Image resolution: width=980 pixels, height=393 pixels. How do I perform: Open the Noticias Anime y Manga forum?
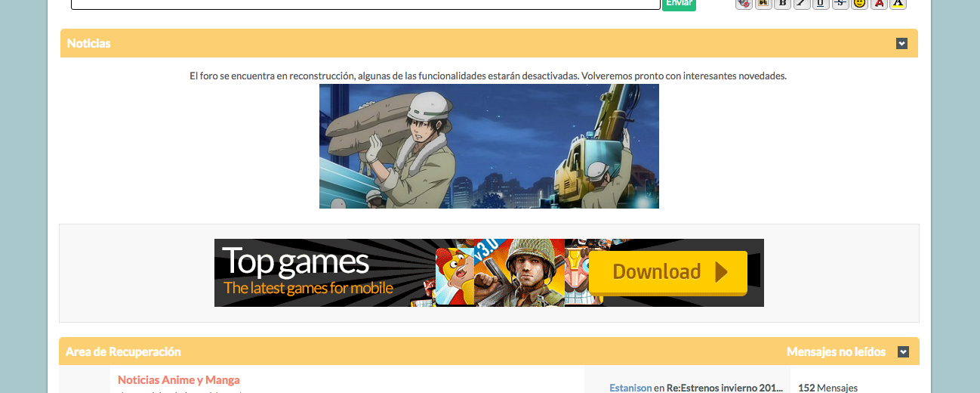click(178, 380)
